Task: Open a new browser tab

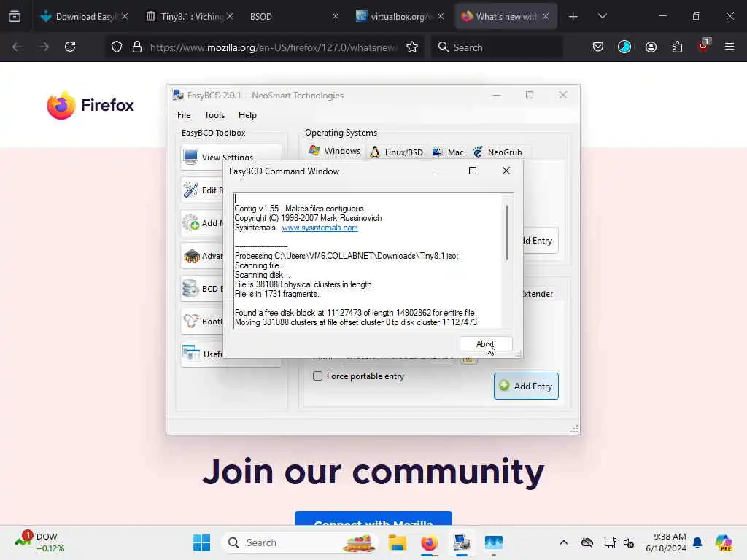Action: click(573, 17)
